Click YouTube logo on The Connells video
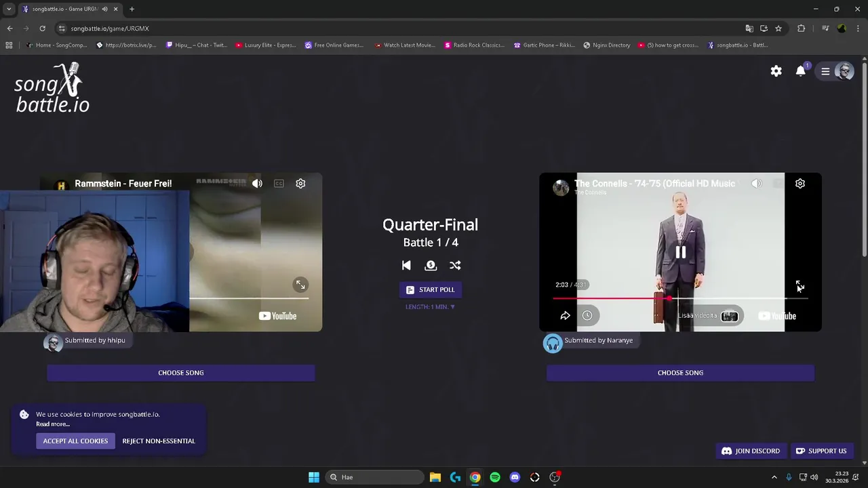 click(x=777, y=316)
